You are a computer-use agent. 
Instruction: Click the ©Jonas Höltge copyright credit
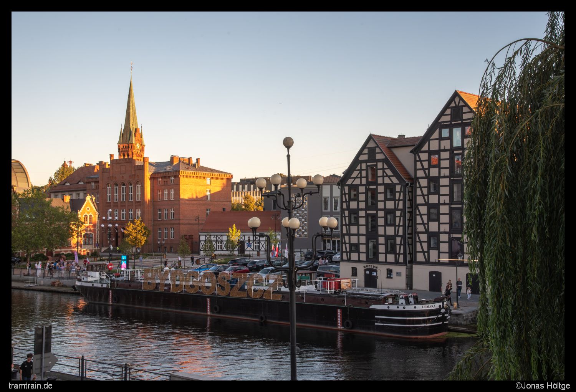[542, 385]
